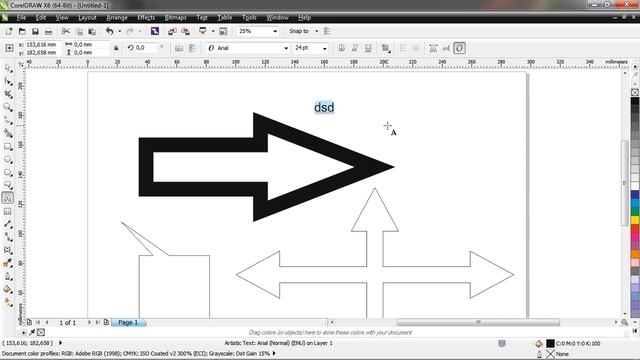Select the Polygon tool in toolbox
Image resolution: width=640 pixels, height=360 pixels.
[8, 173]
